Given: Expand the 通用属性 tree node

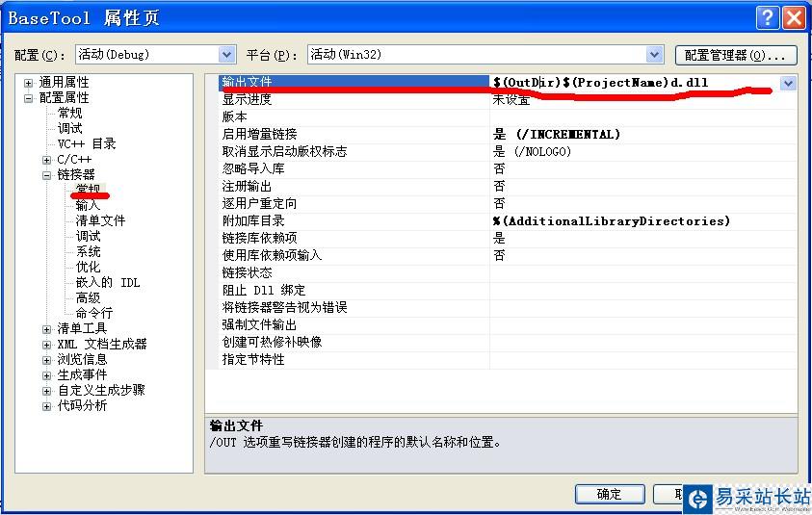Looking at the screenshot, I should coord(29,83).
